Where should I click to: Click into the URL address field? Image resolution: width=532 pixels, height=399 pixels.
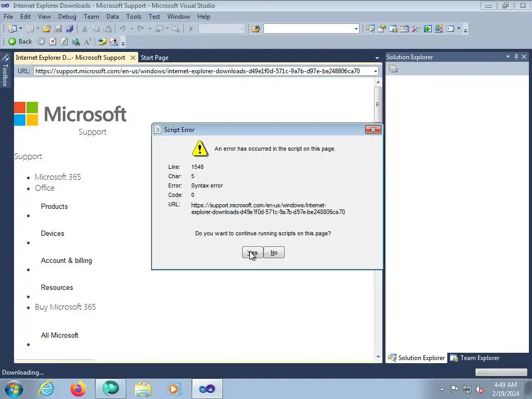point(203,71)
